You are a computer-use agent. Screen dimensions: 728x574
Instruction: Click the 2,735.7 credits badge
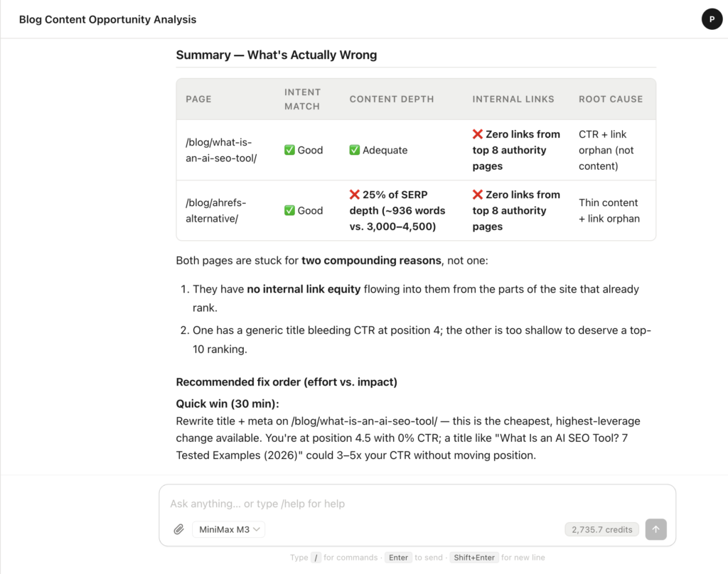pyautogui.click(x=601, y=529)
